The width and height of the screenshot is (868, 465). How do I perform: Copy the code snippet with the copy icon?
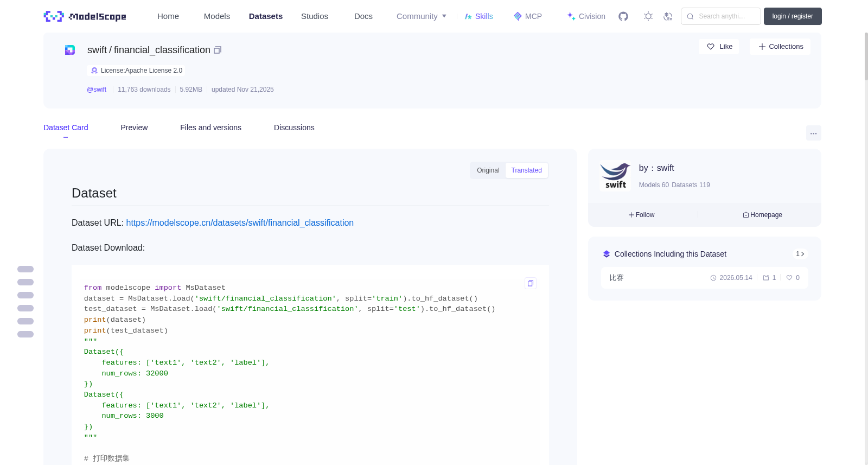(x=531, y=283)
